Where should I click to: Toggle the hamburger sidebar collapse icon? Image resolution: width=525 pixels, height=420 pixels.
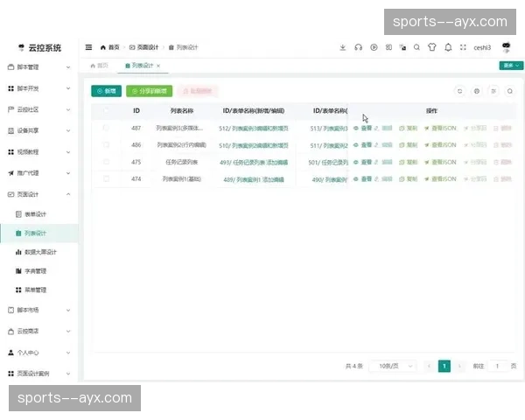[88, 47]
